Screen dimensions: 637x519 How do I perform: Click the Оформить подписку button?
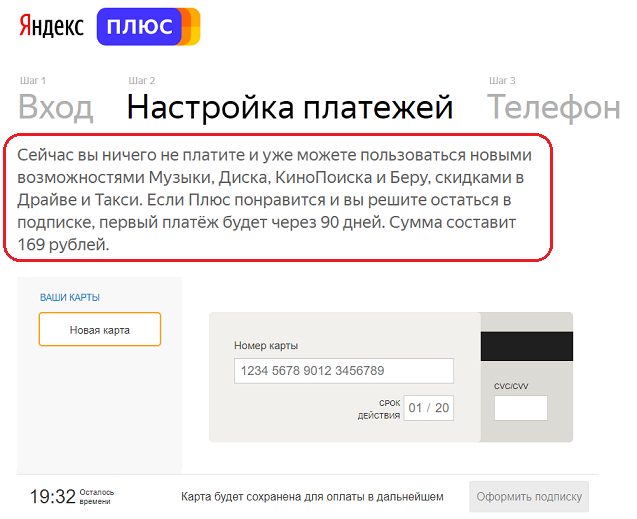pos(529,496)
